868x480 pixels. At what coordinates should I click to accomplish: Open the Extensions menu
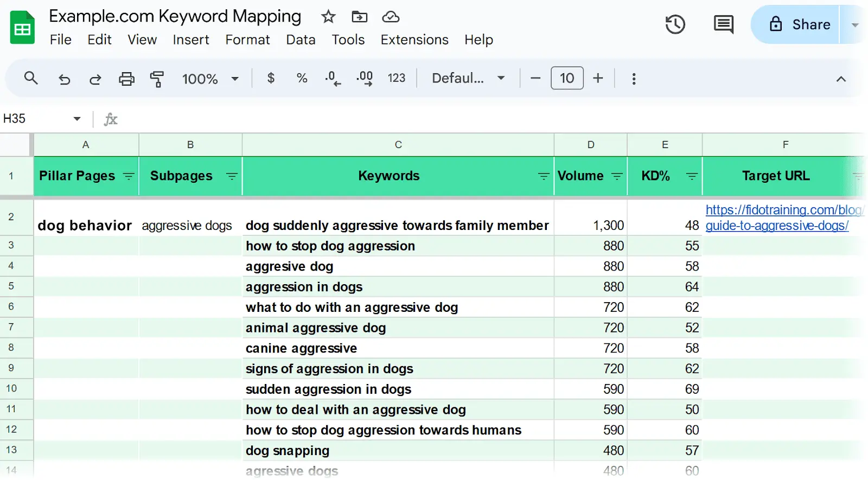[414, 40]
